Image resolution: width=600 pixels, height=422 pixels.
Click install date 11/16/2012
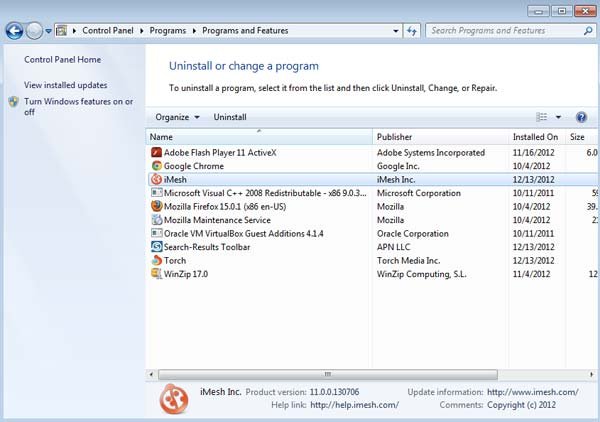point(533,153)
